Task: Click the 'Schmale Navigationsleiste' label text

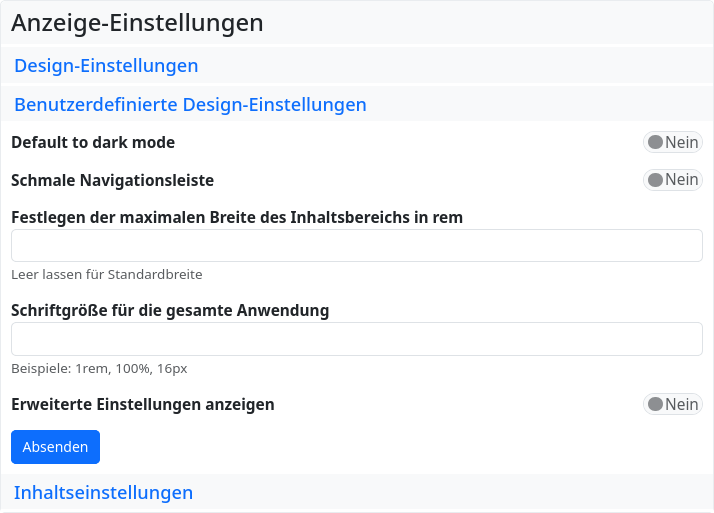Action: click(112, 181)
